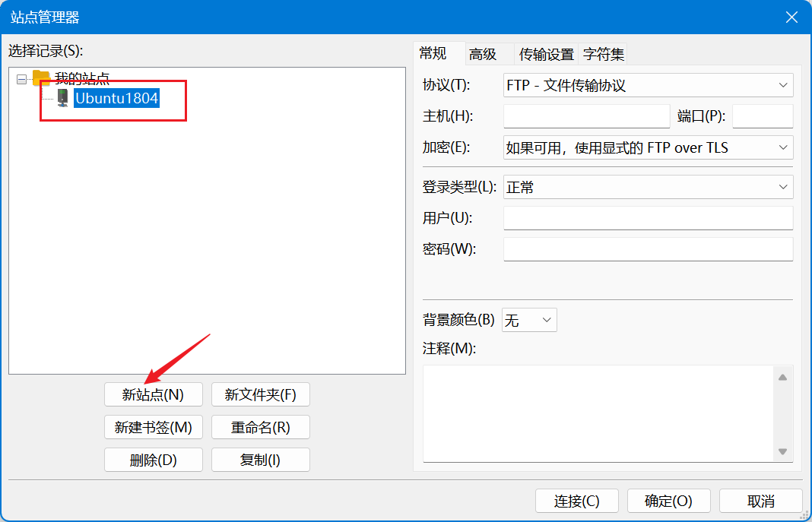
Task: Click the 主机 host input field
Action: [587, 116]
